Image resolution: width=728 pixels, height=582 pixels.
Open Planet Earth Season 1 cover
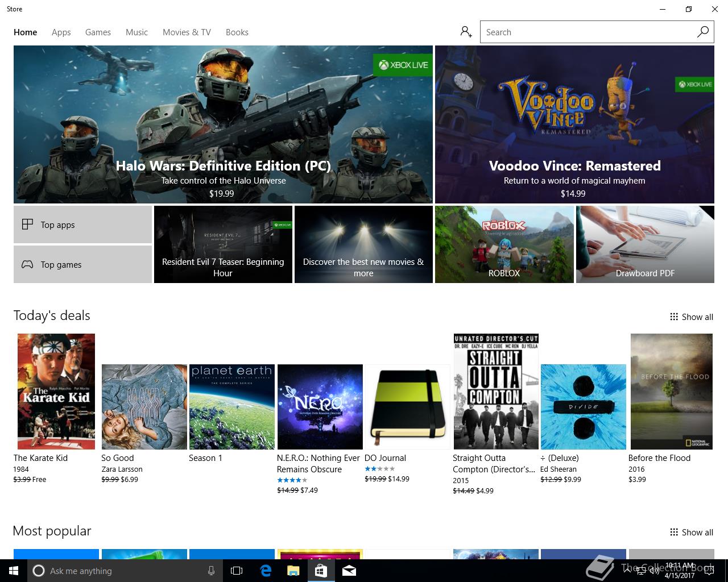pyautogui.click(x=232, y=407)
